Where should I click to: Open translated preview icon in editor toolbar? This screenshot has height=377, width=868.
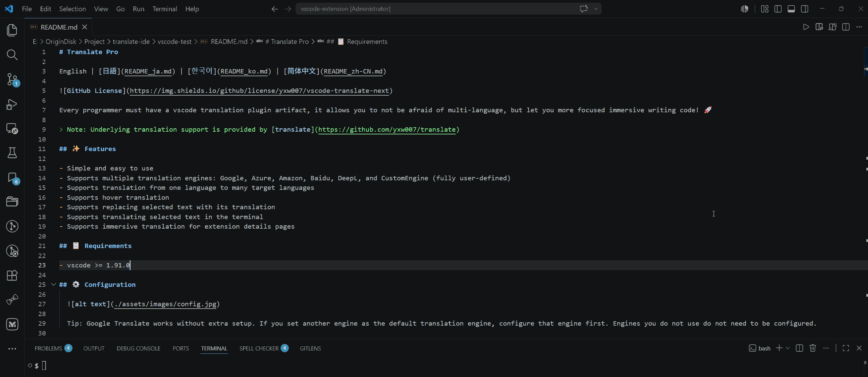pyautogui.click(x=833, y=27)
